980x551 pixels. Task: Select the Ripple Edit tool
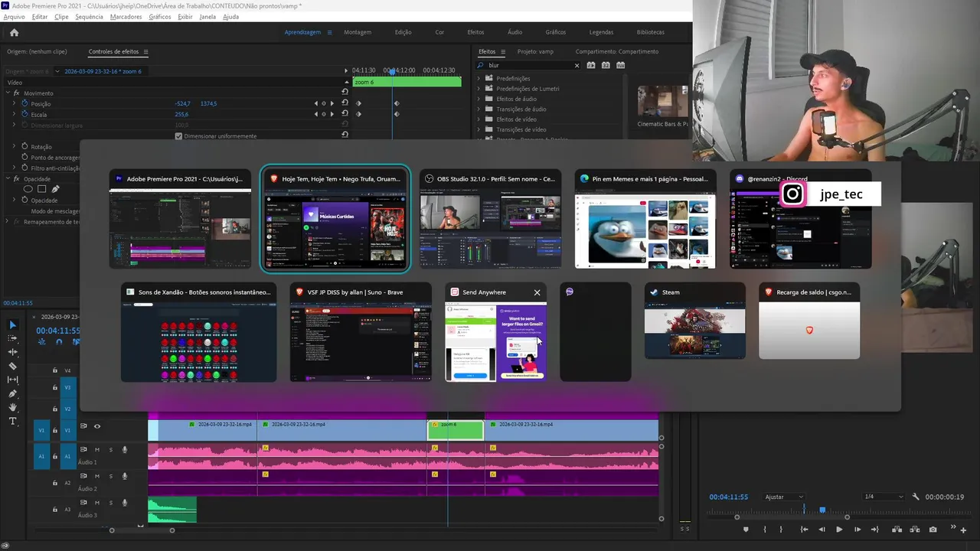click(12, 352)
